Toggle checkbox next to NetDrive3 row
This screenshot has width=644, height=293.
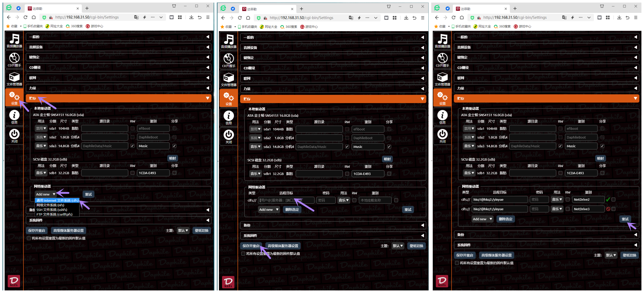click(x=613, y=209)
